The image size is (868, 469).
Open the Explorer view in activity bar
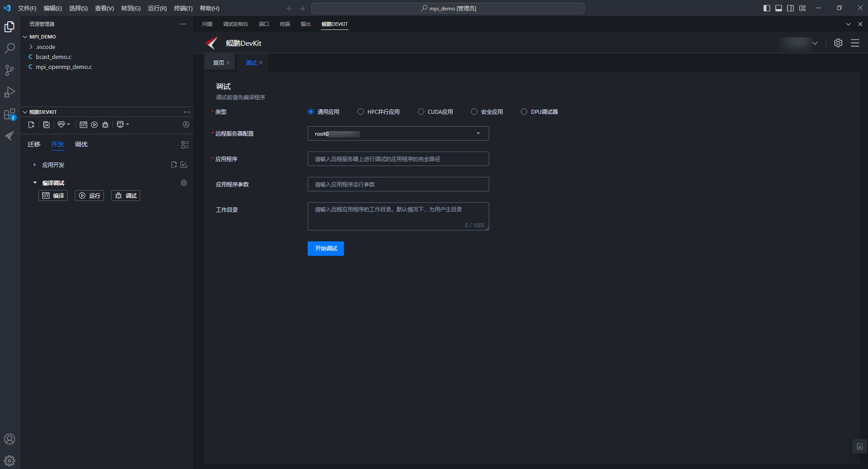[x=10, y=27]
